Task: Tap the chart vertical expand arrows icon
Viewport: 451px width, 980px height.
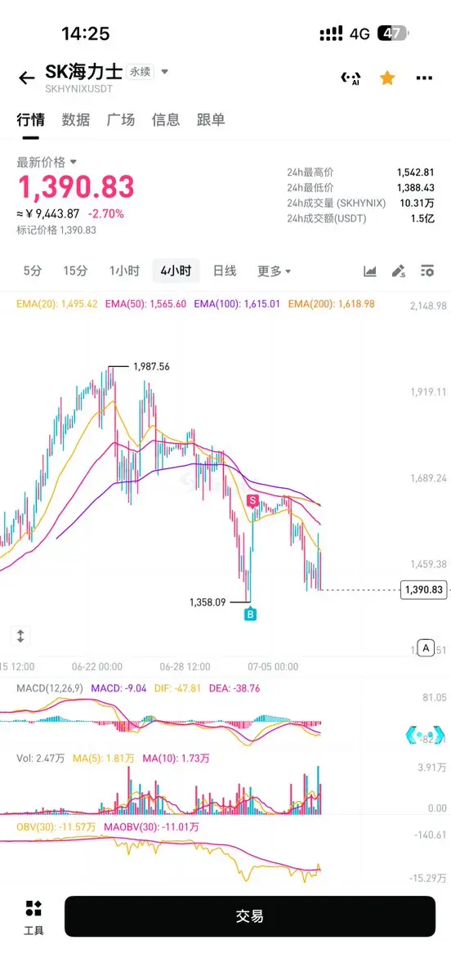Action: tap(20, 636)
